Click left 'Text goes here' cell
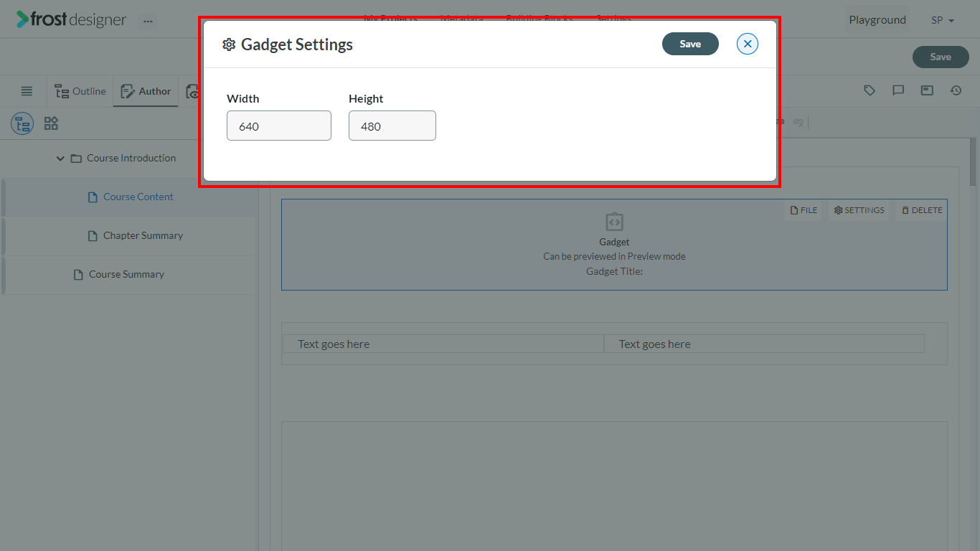The width and height of the screenshot is (980, 551). [443, 344]
